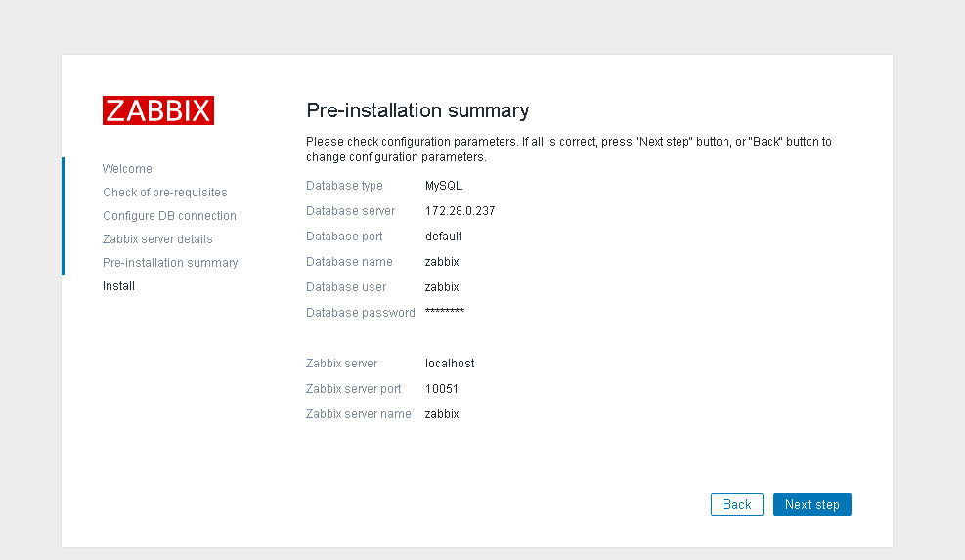Select the Welcome step in sidebar

click(127, 169)
